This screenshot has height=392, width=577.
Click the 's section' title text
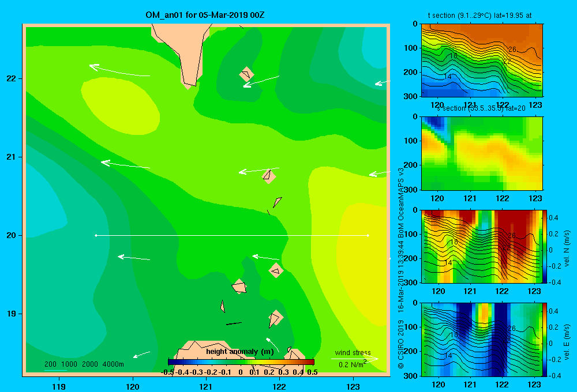click(481, 108)
